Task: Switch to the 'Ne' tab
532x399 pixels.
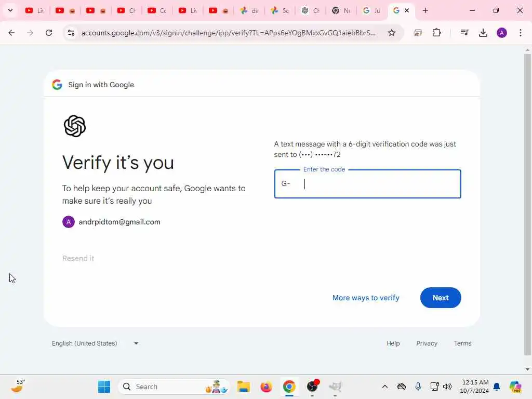Action: pos(341,10)
